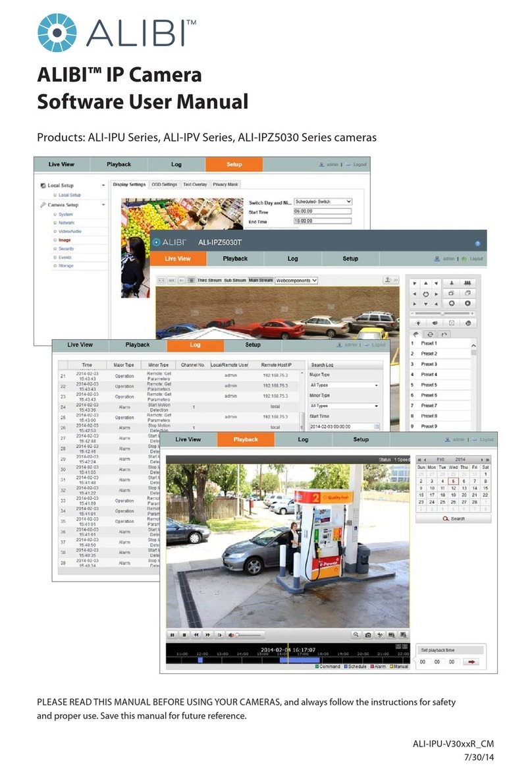The image size is (532, 774).
Task: Go to next month in playback calendar
Action: [482, 460]
